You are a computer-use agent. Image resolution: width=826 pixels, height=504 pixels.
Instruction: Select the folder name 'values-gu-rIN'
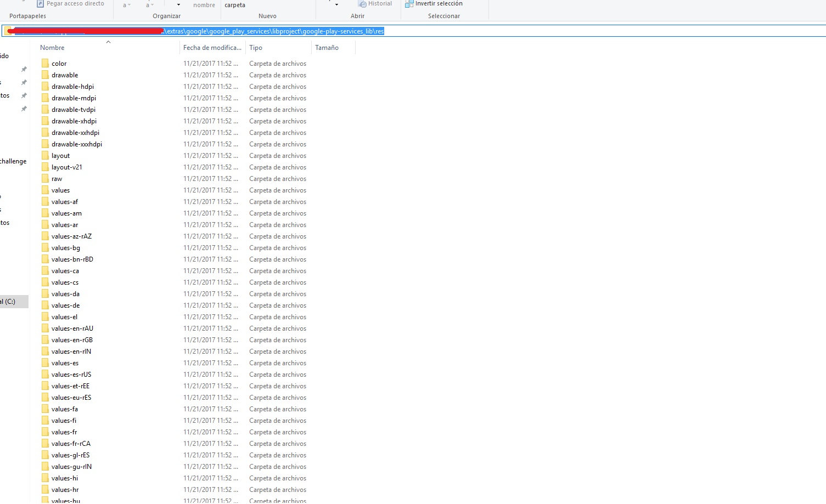click(x=71, y=467)
